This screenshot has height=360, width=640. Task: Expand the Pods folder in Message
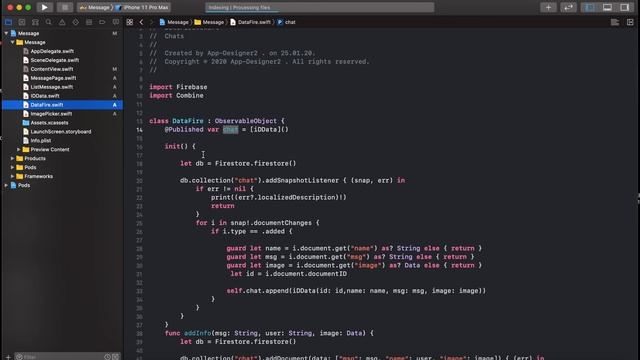(x=13, y=167)
